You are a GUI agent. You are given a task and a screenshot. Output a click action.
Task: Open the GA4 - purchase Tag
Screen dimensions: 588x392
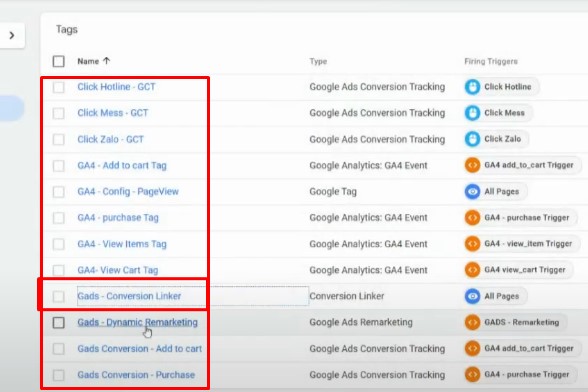tap(118, 218)
